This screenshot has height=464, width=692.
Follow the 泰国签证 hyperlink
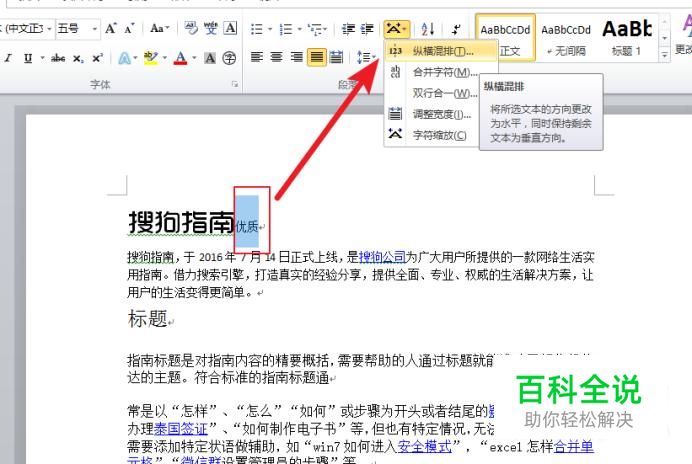pos(181,429)
